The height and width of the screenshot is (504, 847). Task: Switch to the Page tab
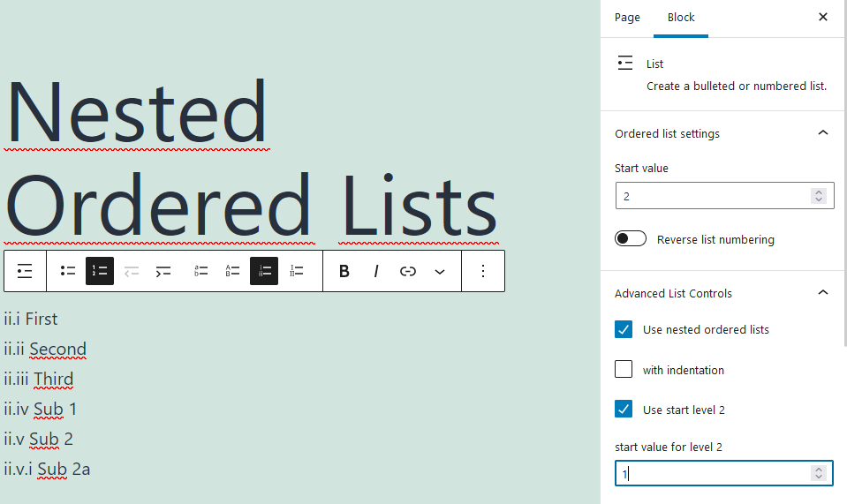pyautogui.click(x=627, y=18)
